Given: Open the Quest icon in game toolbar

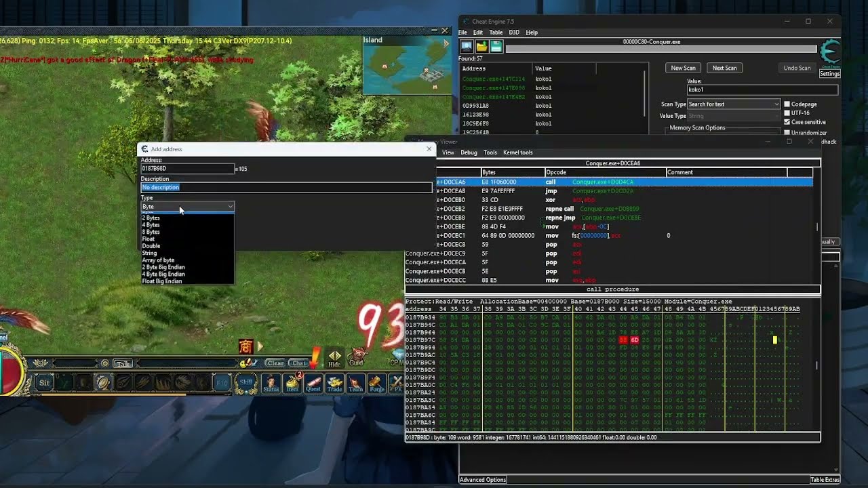Looking at the screenshot, I should click(313, 384).
